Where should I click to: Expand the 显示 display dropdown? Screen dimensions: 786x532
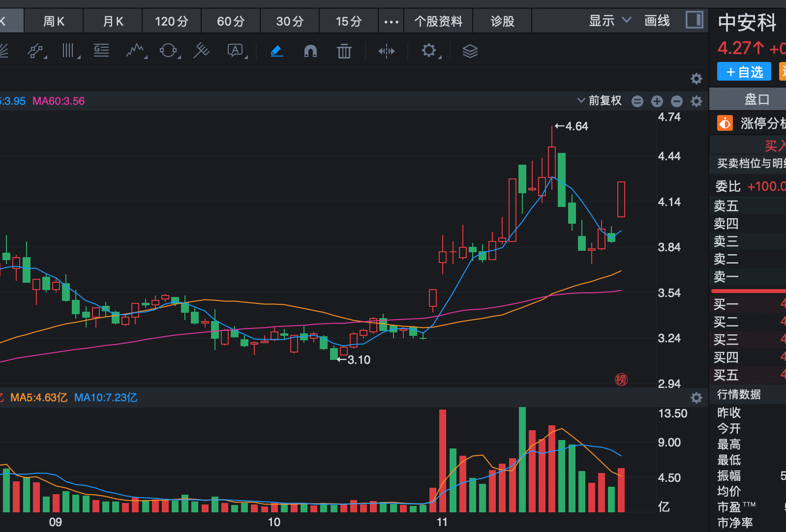tap(610, 21)
